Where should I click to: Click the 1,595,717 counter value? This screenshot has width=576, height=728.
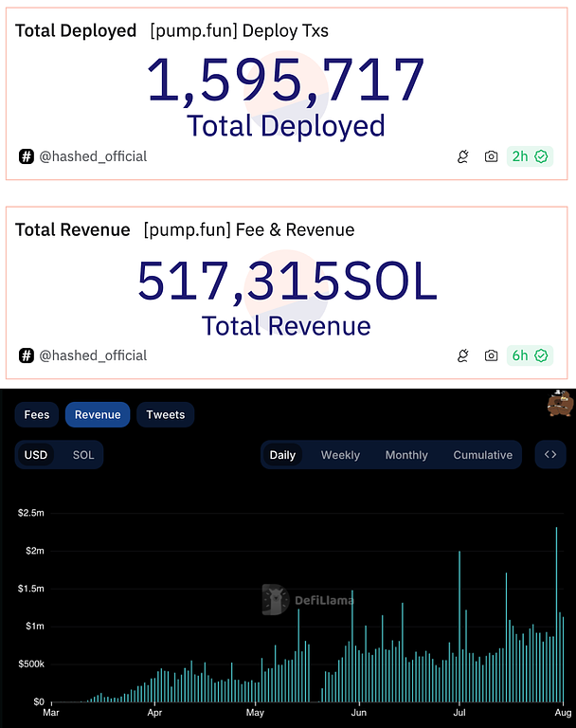point(285,80)
